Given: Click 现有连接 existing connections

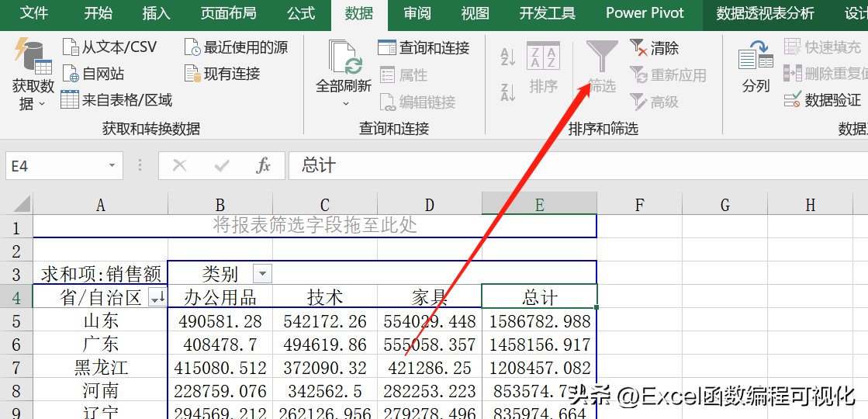Looking at the screenshot, I should (x=192, y=74).
